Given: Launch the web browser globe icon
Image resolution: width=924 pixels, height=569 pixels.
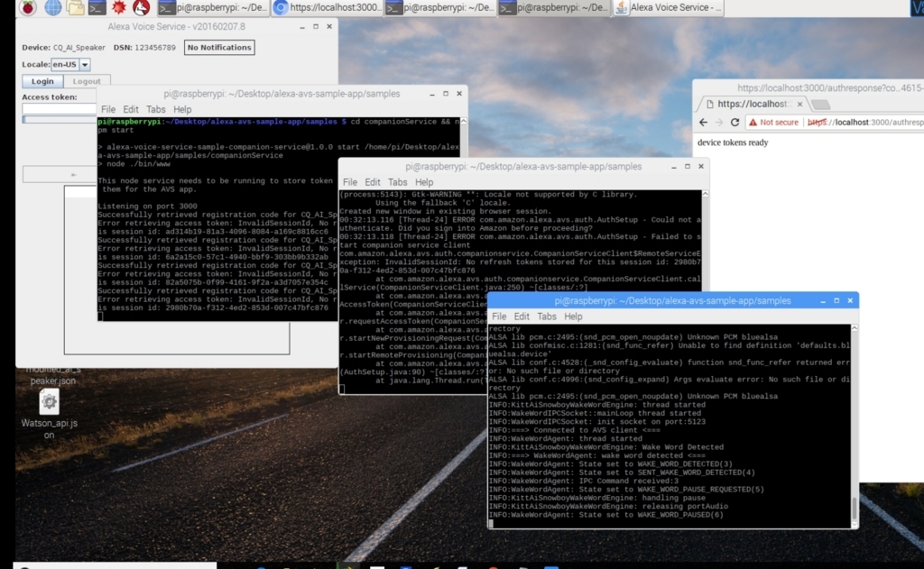Looking at the screenshot, I should point(53,7).
